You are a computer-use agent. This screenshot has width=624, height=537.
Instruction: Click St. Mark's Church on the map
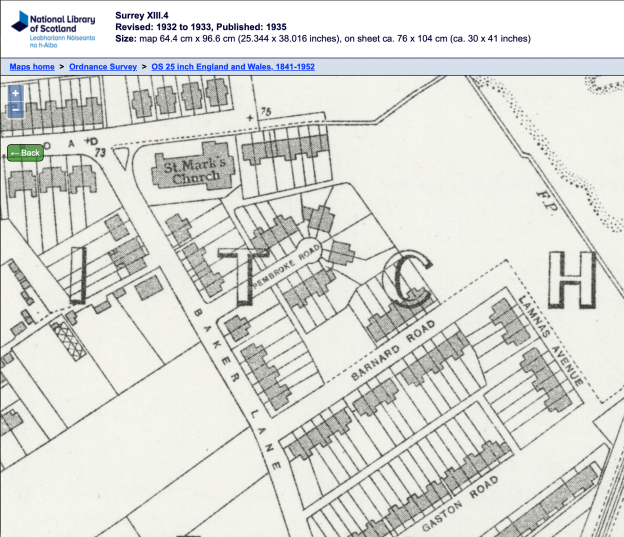pos(195,169)
